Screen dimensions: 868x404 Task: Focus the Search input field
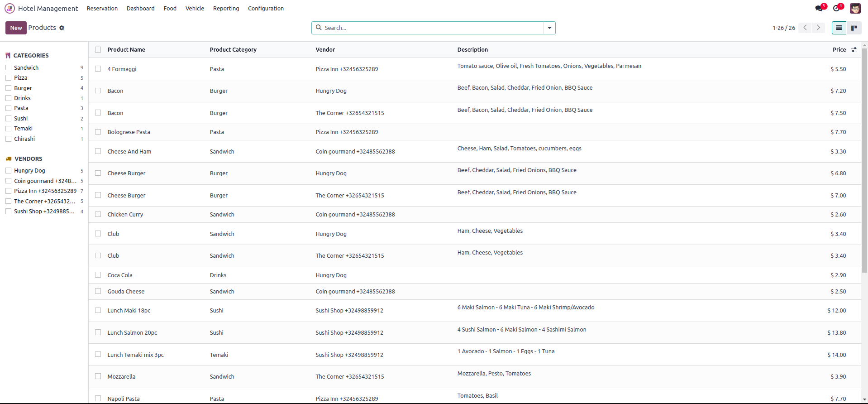pos(430,28)
